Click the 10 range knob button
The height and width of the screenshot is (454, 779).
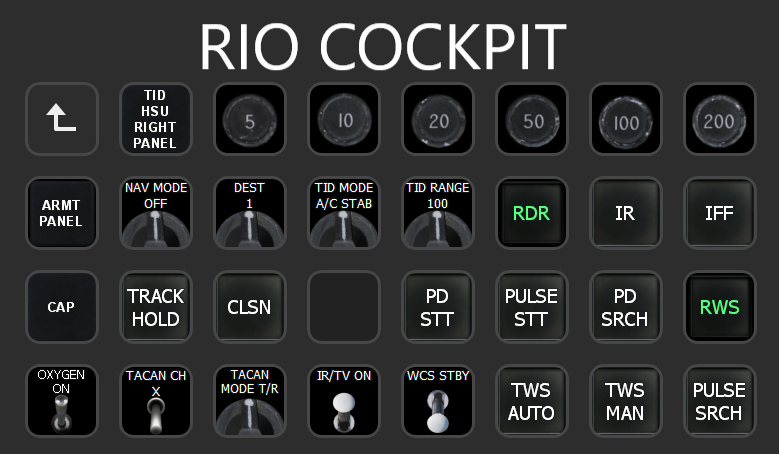click(x=344, y=119)
